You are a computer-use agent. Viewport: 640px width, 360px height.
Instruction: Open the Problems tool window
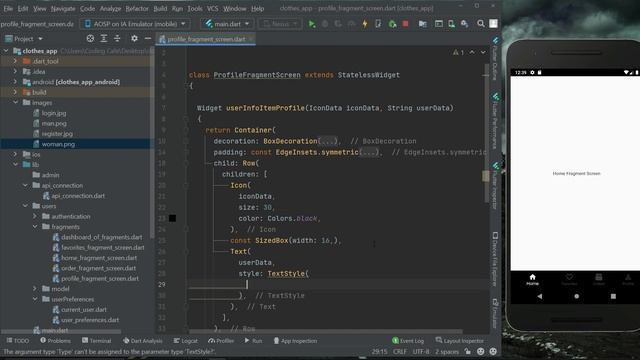pos(55,341)
